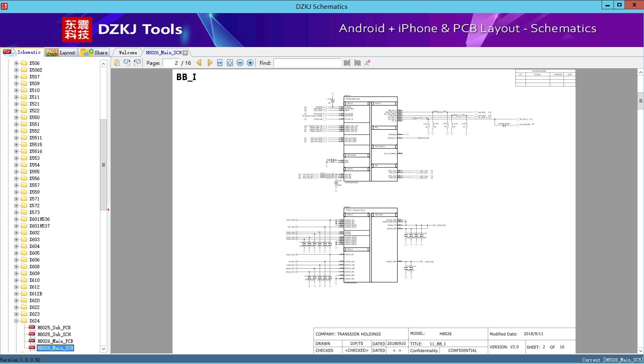The image size is (644, 364).
Task: Open the Share tab
Action: coord(94,53)
